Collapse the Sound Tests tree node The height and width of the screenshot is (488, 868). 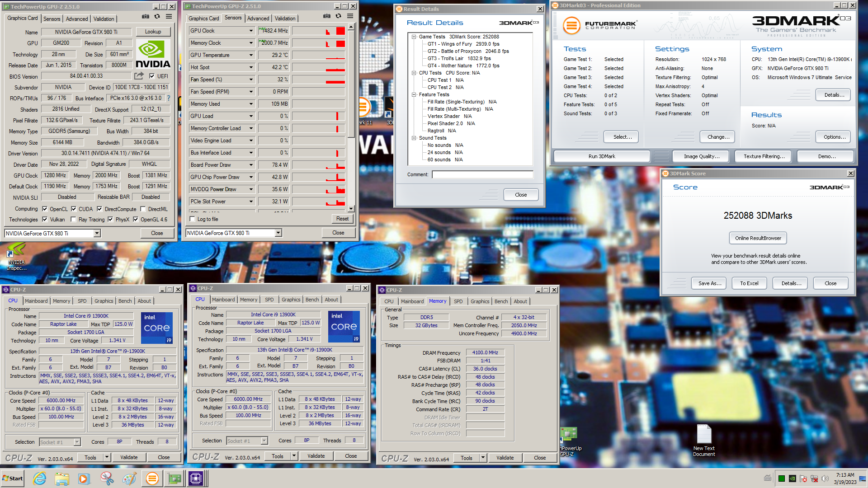[414, 138]
